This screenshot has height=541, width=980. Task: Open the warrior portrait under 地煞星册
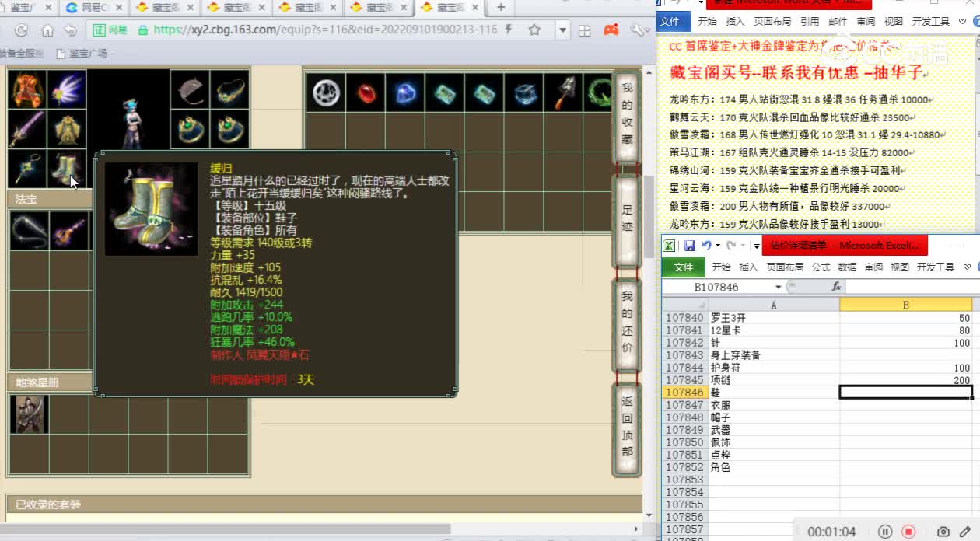point(30,414)
